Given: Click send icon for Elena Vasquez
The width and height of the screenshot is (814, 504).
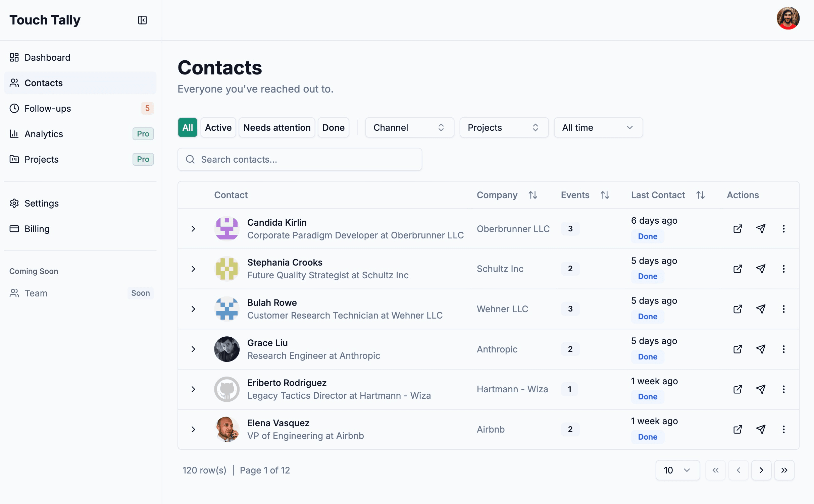Looking at the screenshot, I should 761,429.
